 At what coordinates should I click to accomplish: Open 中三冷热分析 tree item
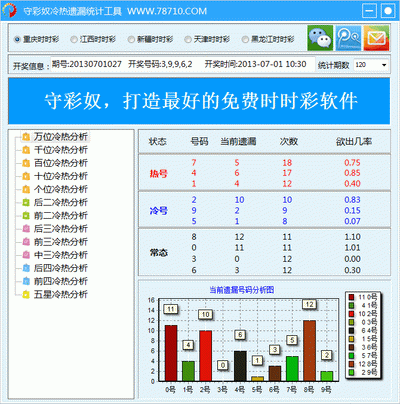click(61, 255)
